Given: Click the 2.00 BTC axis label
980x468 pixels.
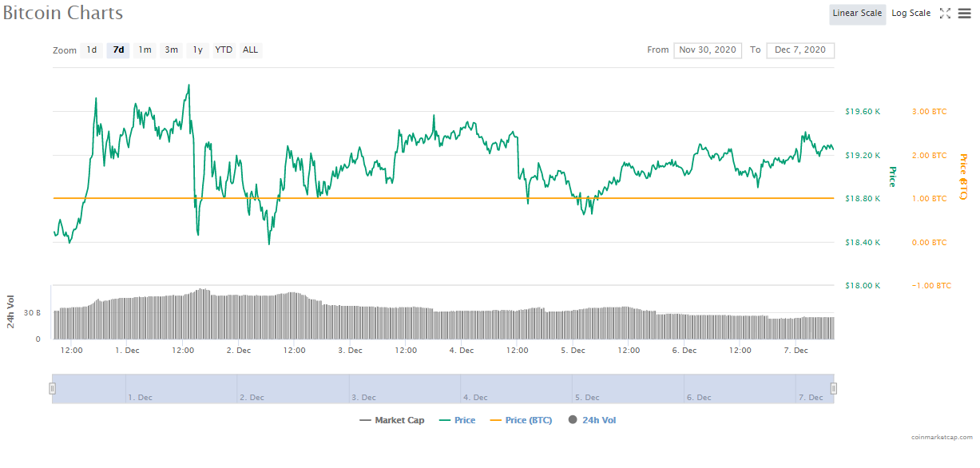Looking at the screenshot, I should (x=930, y=156).
